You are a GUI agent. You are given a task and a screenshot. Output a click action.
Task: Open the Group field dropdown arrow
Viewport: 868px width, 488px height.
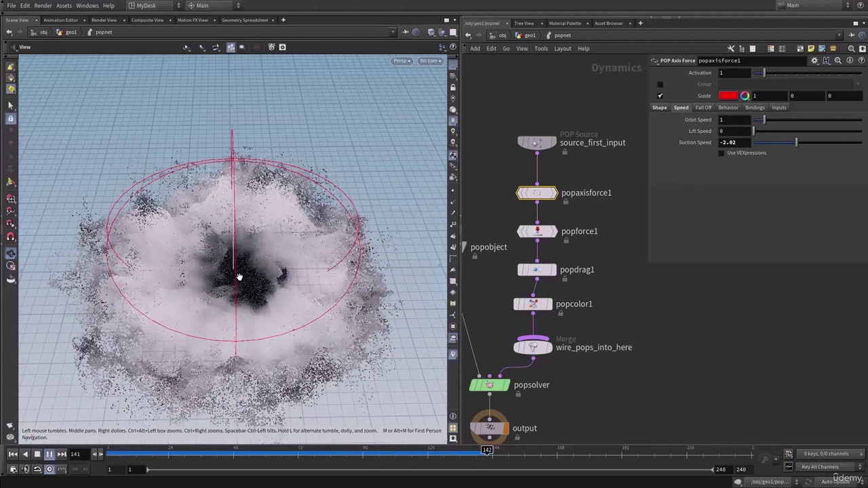point(857,84)
